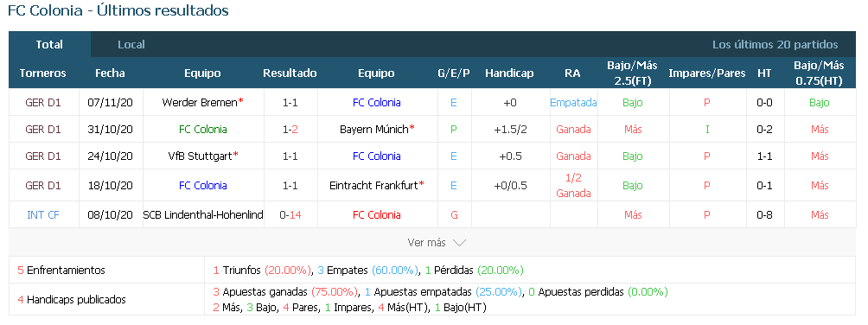Image resolution: width=868 pixels, height=325 pixels.
Task: Click the Impares/Pares column header
Action: coord(707,73)
